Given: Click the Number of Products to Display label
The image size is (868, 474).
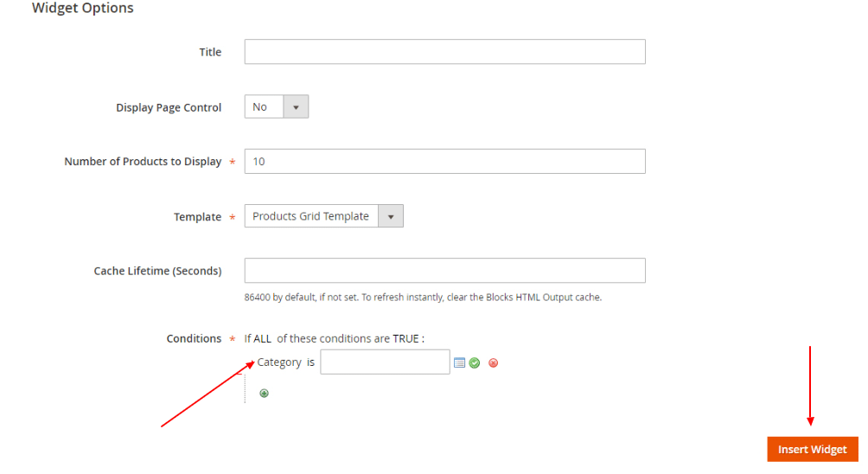Looking at the screenshot, I should (143, 162).
